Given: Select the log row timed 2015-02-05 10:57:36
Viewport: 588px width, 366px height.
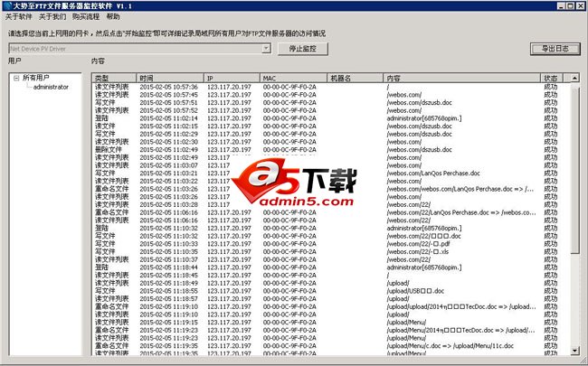Looking at the screenshot, I should point(331,87).
